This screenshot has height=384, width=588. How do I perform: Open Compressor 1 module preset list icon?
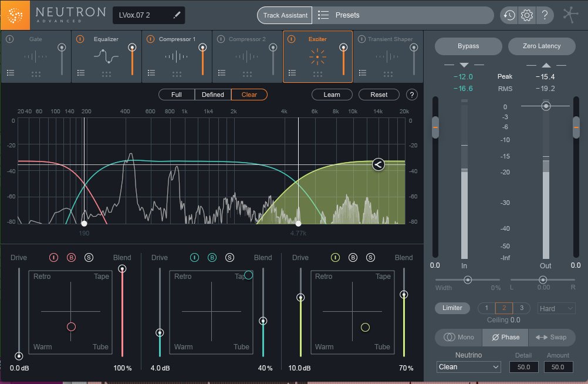(151, 73)
